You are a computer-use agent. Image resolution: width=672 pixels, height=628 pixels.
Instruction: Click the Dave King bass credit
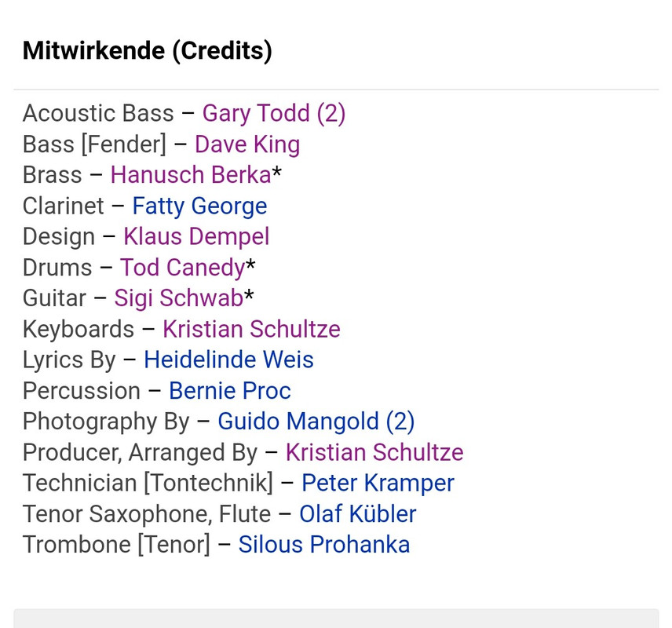247,144
